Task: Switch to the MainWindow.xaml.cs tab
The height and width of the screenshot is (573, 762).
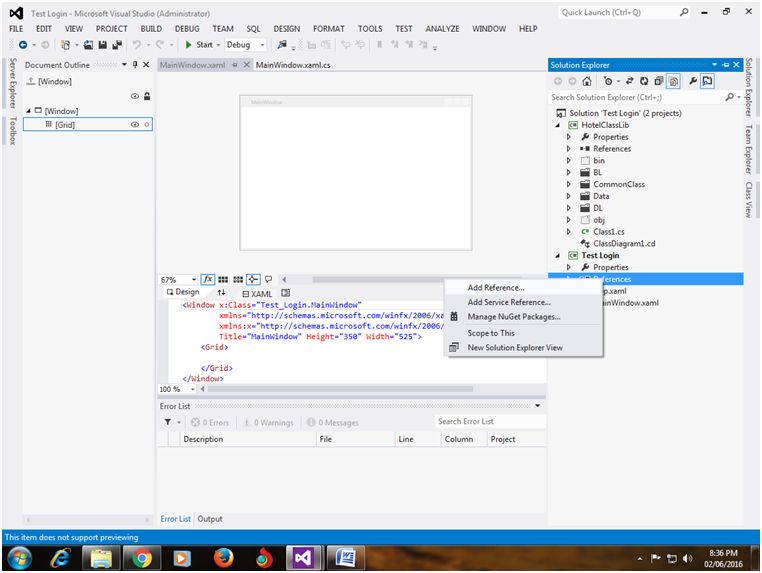Action: tap(291, 65)
